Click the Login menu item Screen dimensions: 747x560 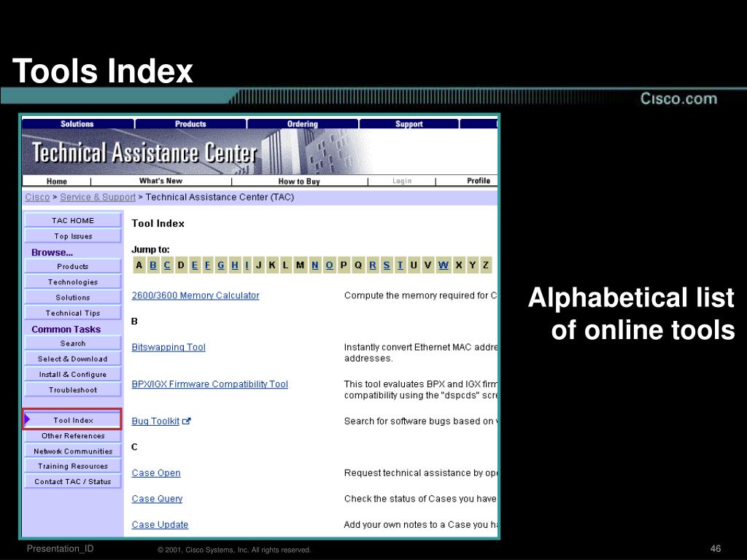click(402, 181)
